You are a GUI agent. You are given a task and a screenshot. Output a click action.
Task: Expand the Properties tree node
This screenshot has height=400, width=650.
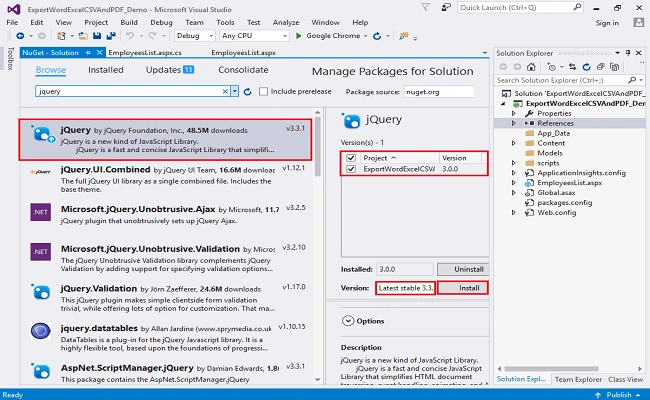(x=514, y=114)
